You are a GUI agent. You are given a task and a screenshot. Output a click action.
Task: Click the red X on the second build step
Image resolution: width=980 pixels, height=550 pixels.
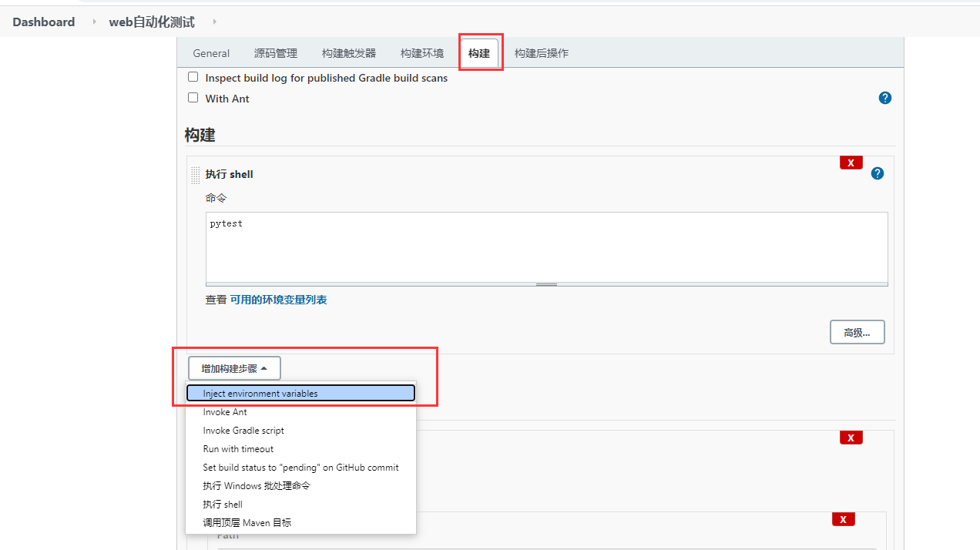[x=851, y=437]
